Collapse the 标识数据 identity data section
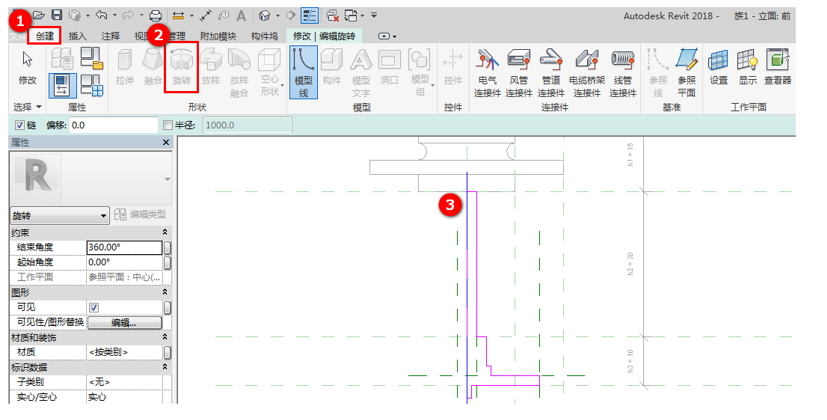 [x=165, y=367]
